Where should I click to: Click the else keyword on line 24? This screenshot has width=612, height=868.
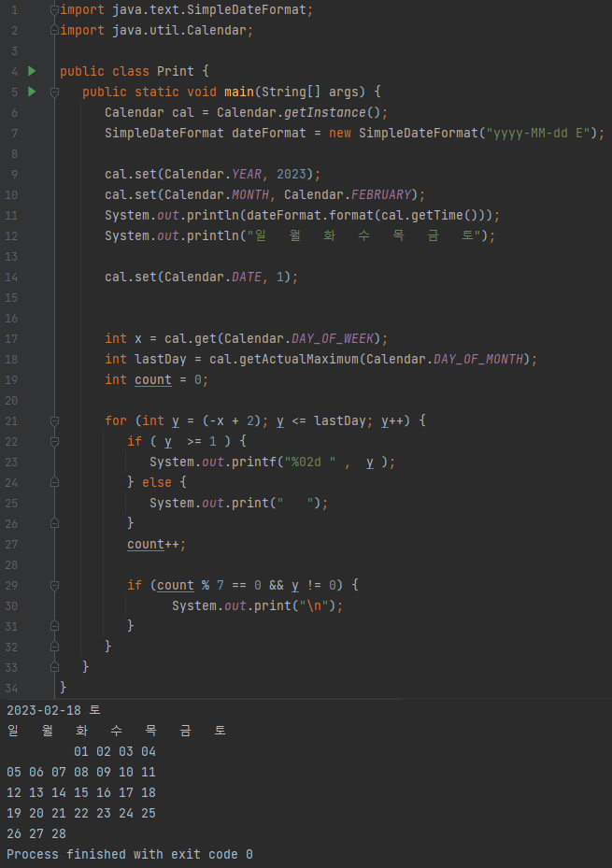click(x=157, y=482)
